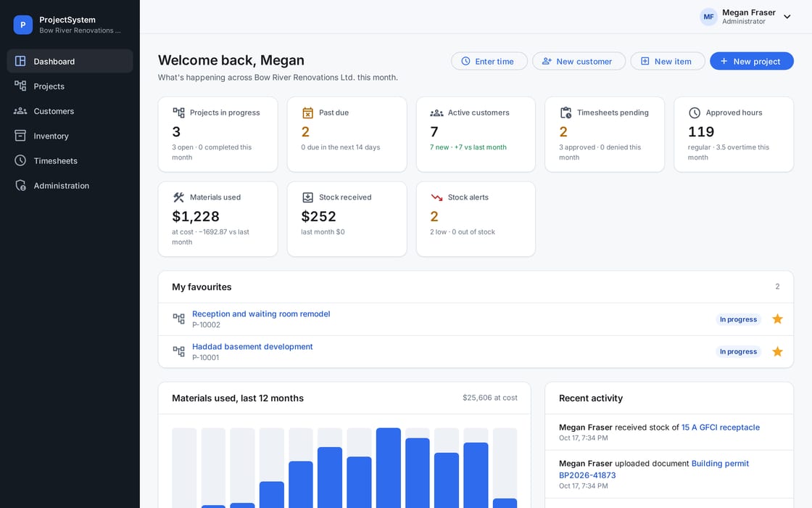Click the P-10002 project code
The image size is (812, 508).
coord(206,325)
